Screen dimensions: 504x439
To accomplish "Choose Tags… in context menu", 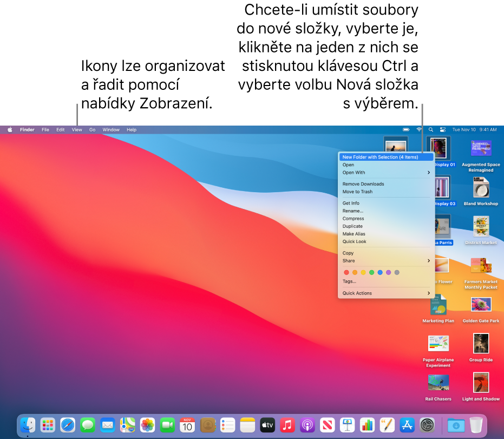I will [387, 281].
